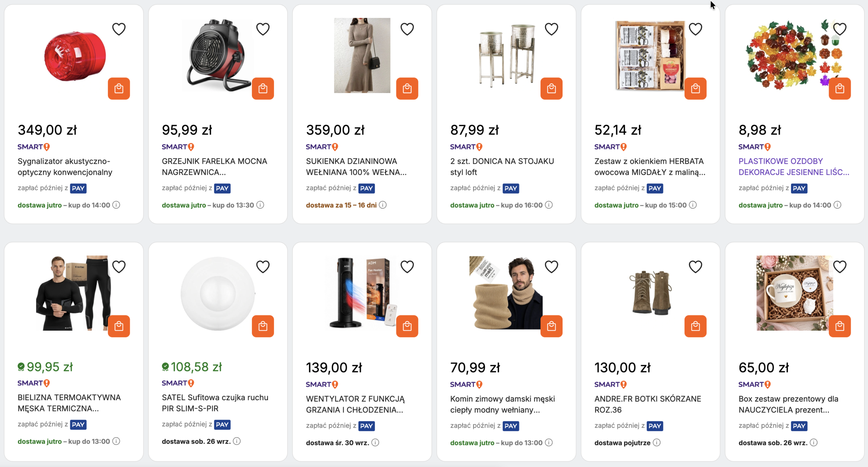
Task: Add DONICA NA STOJAKU to cart
Action: [x=551, y=89]
